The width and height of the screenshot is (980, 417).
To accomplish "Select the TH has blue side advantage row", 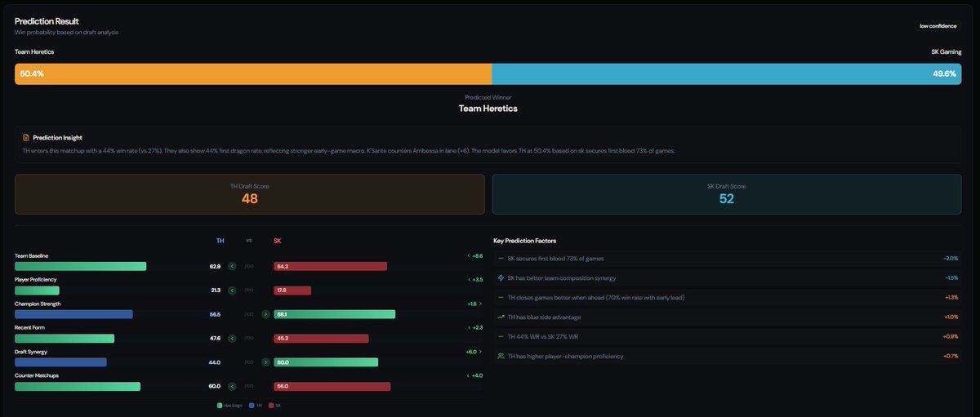I will click(727, 317).
